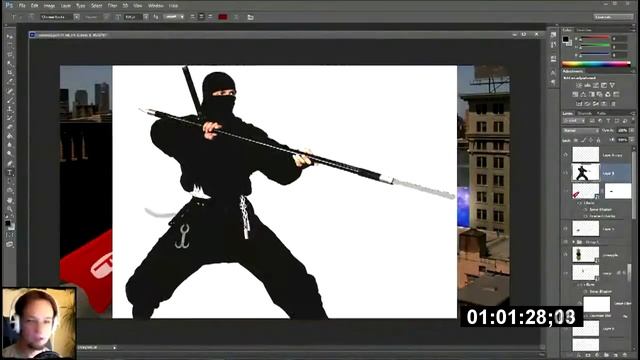The image size is (640, 360).
Task: Open the Edit menu
Action: [35, 6]
